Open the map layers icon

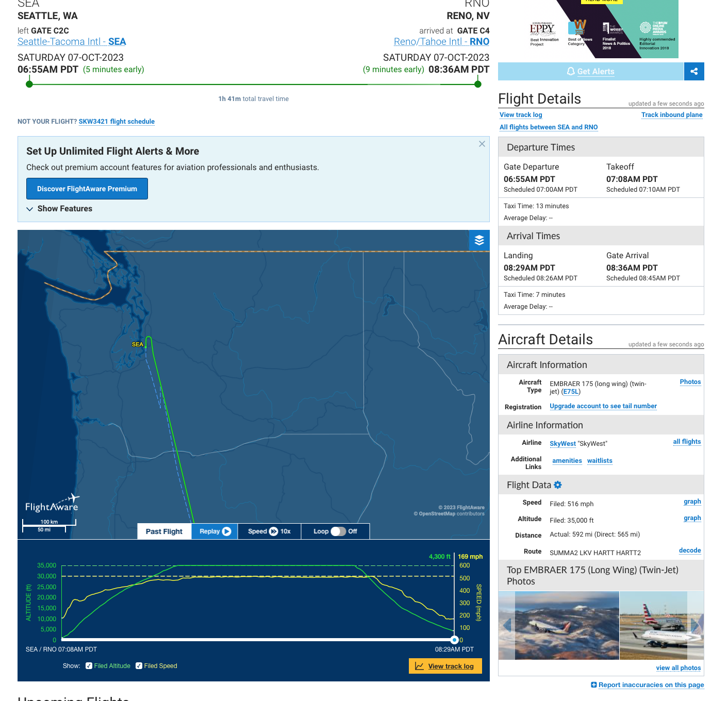click(x=479, y=240)
